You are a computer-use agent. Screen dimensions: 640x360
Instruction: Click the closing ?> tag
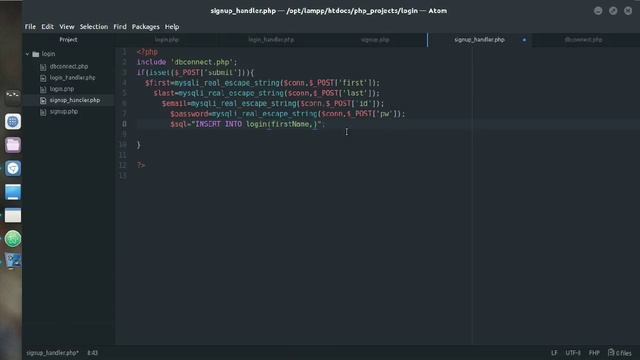point(141,165)
